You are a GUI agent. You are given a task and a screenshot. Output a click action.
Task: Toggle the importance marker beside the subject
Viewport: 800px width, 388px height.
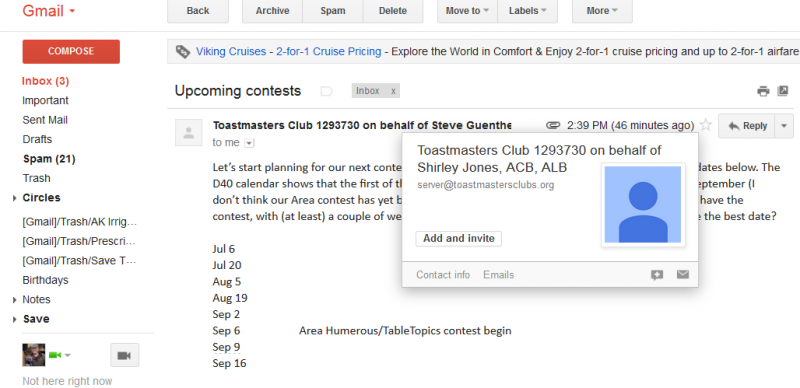(326, 91)
